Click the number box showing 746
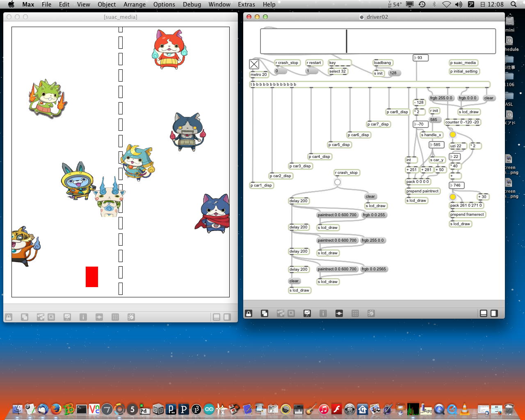The image size is (525, 420). coord(457,185)
